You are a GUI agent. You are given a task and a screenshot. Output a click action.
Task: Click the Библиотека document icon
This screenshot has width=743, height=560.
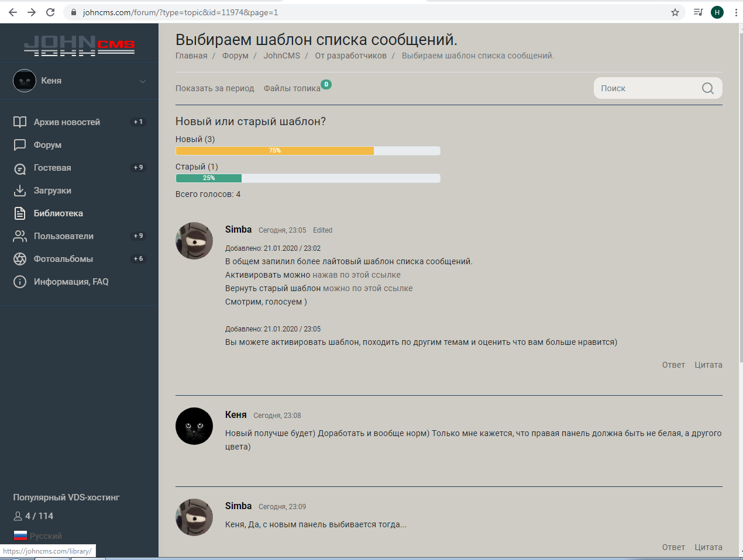point(20,213)
